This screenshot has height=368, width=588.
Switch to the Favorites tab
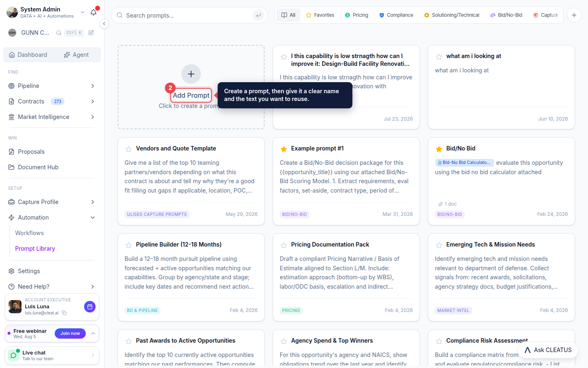point(320,15)
